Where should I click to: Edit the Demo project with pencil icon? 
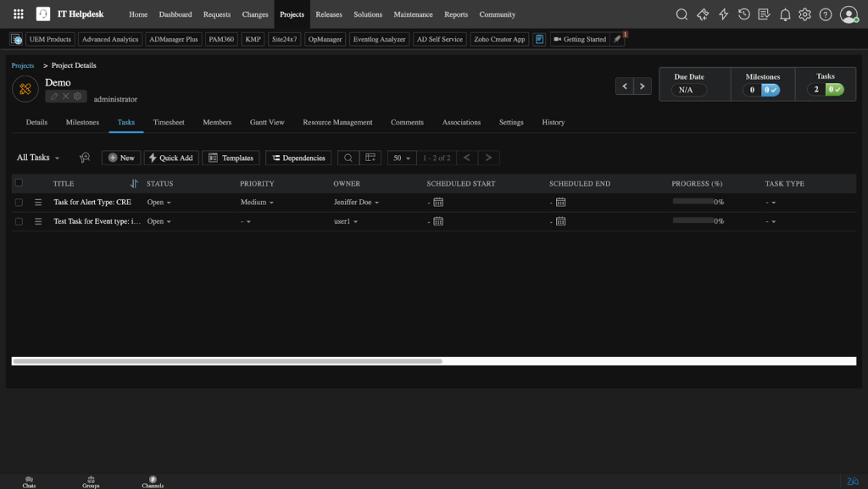54,97
